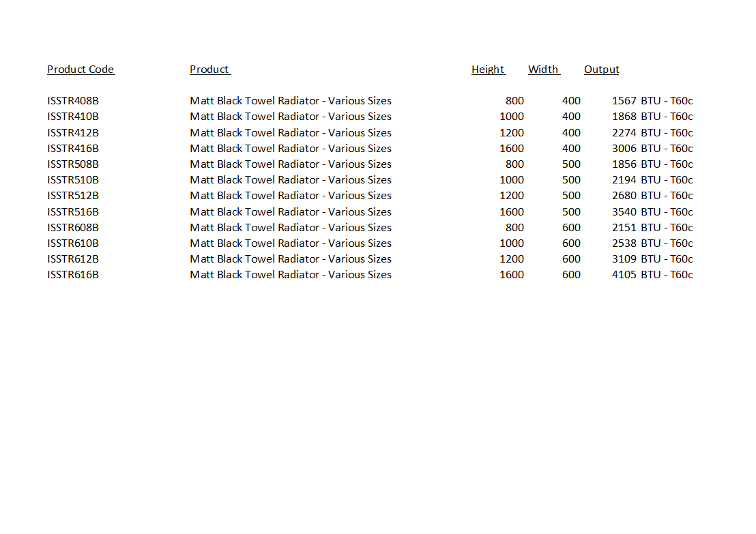Click the width value for ISSTR610B
The image size is (756, 534).
[x=571, y=243]
